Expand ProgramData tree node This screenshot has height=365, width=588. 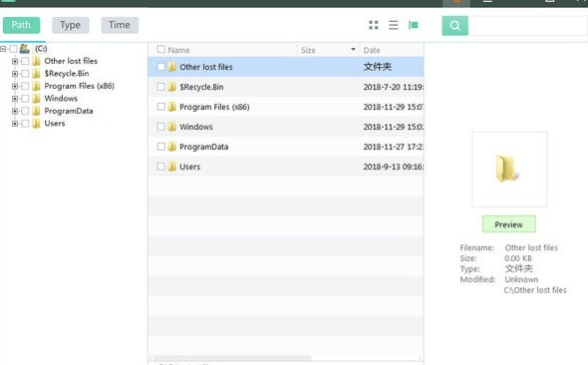point(15,111)
